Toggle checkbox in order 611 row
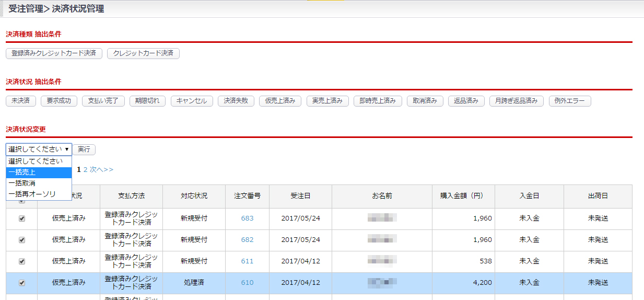Image resolution: width=644 pixels, height=300 pixels. pyautogui.click(x=21, y=261)
